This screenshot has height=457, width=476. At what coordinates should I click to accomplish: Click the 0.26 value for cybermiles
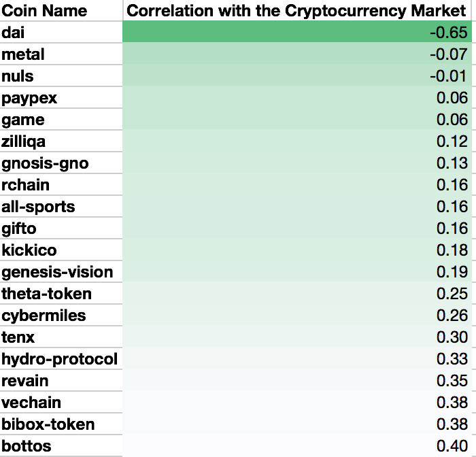(x=452, y=316)
